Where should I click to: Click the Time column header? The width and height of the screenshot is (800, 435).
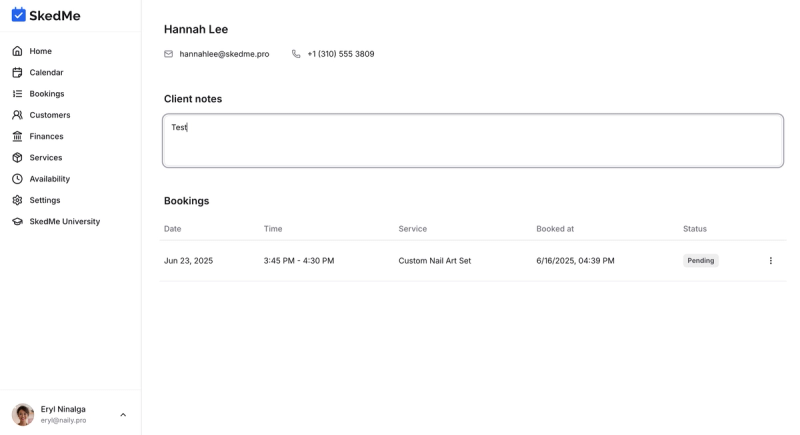click(273, 229)
